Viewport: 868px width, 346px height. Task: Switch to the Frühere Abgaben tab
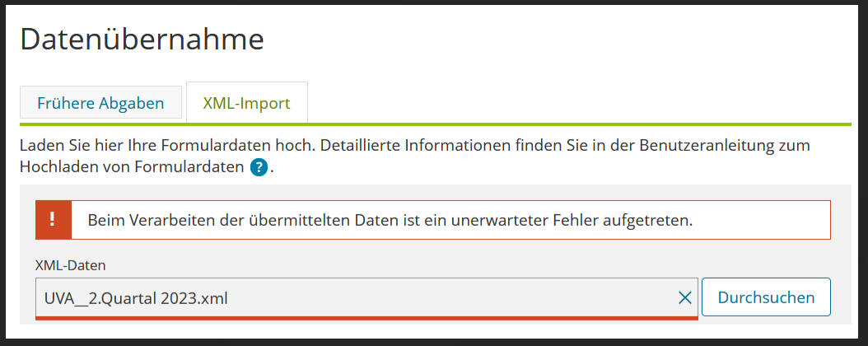tap(100, 103)
